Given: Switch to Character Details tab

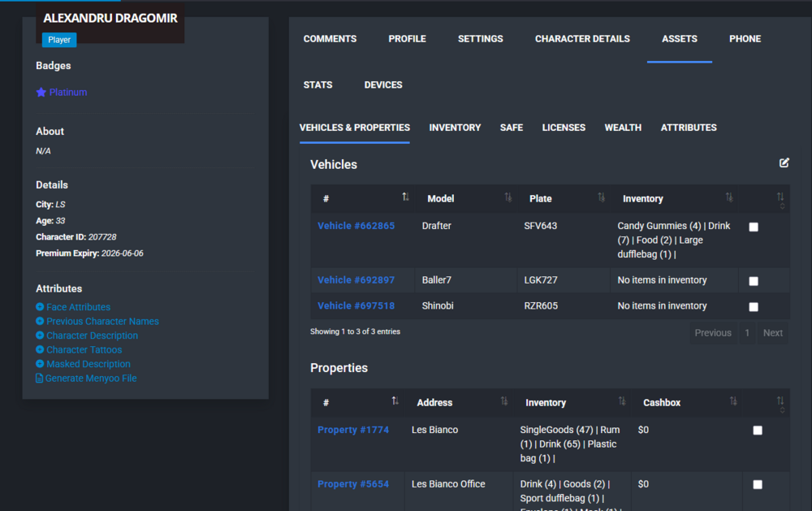Looking at the screenshot, I should click(582, 39).
